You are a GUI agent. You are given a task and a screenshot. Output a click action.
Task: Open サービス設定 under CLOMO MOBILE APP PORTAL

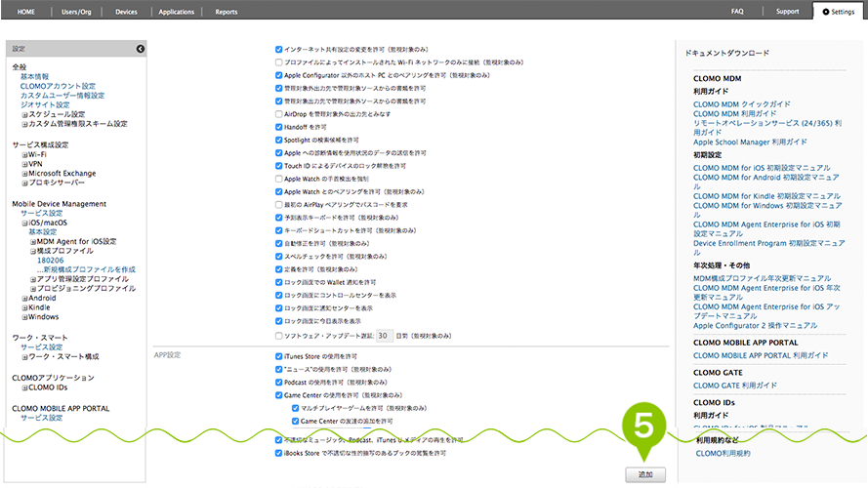coord(42,418)
